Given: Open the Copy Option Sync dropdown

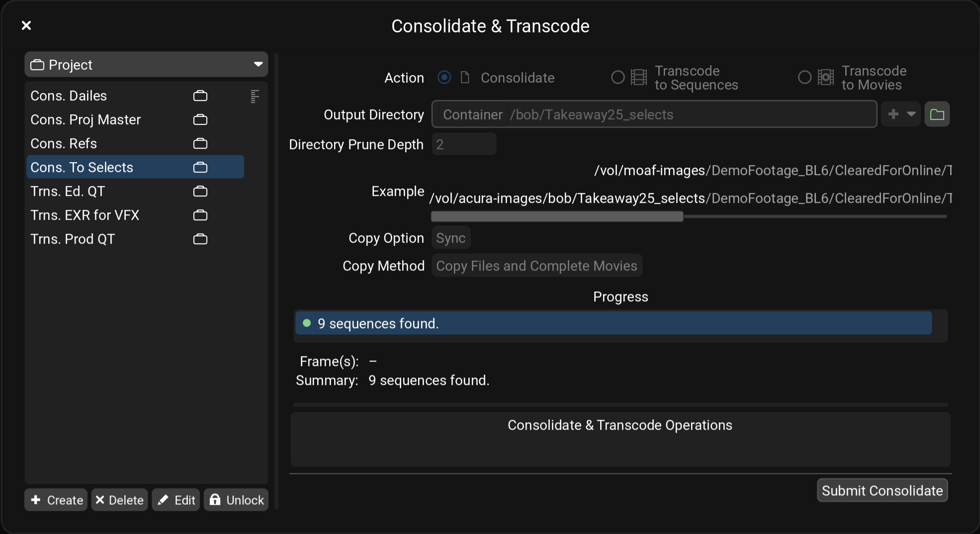Looking at the screenshot, I should pyautogui.click(x=450, y=238).
